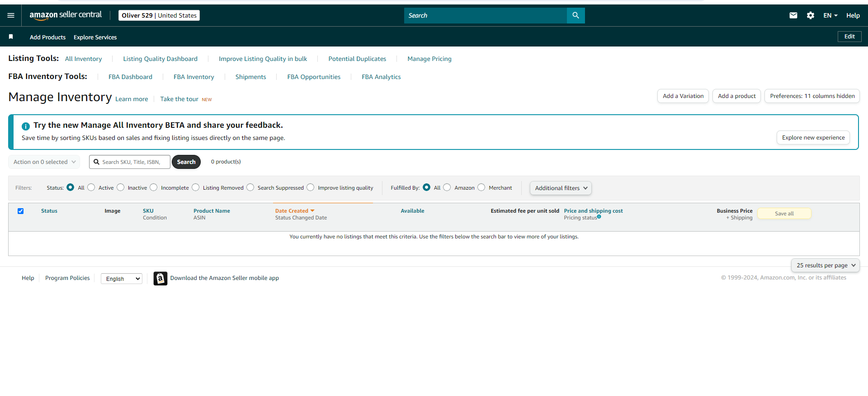Open FBA Analytics

[x=381, y=77]
